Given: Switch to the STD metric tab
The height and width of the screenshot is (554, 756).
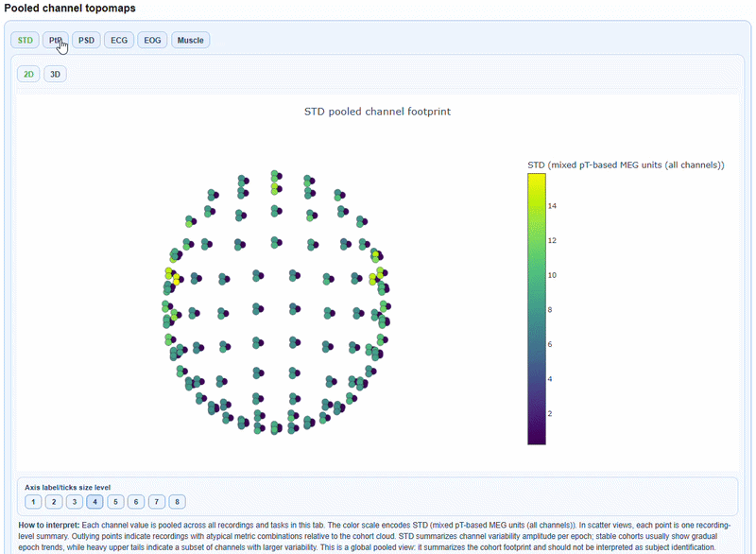Looking at the screenshot, I should tap(26, 40).
